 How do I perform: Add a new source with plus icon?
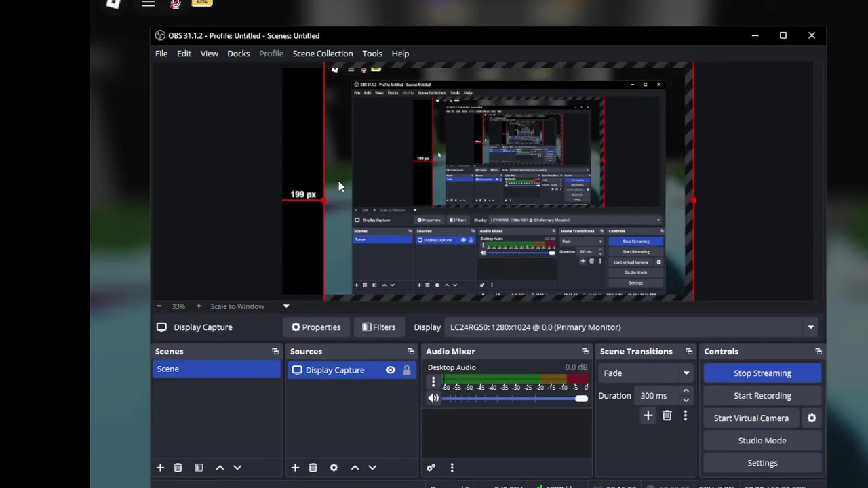(295, 468)
